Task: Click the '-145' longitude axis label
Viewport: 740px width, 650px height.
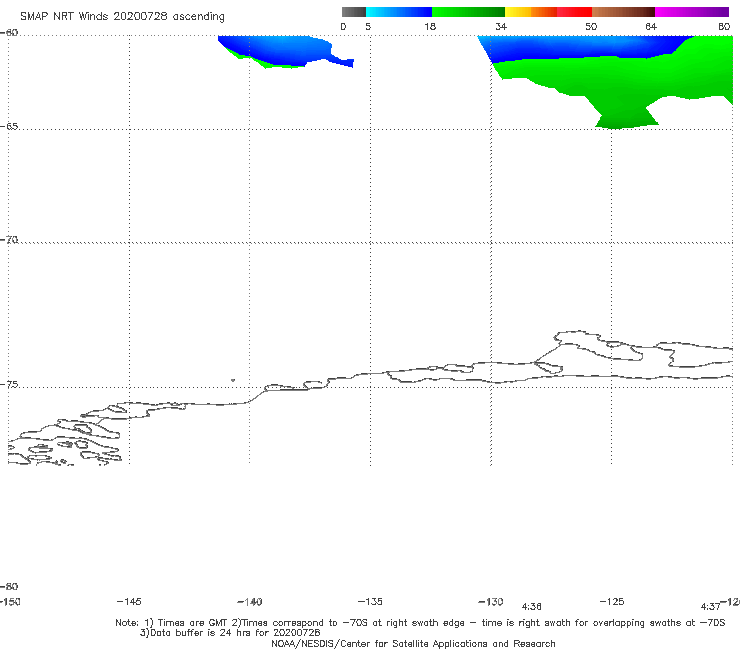Action: [x=129, y=601]
